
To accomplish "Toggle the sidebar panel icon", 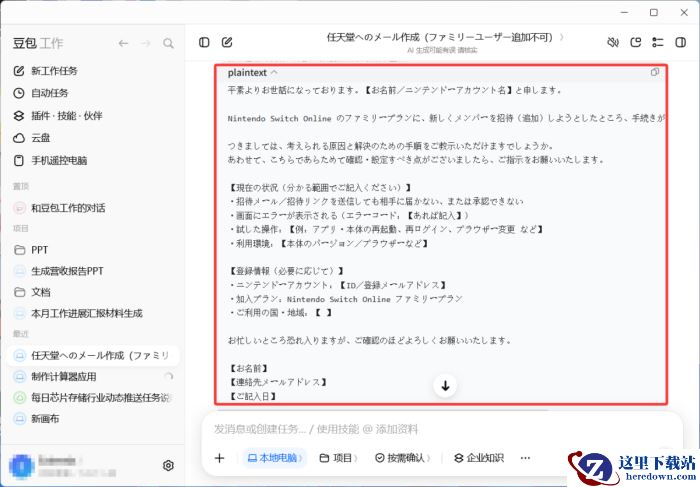I will pos(204,42).
